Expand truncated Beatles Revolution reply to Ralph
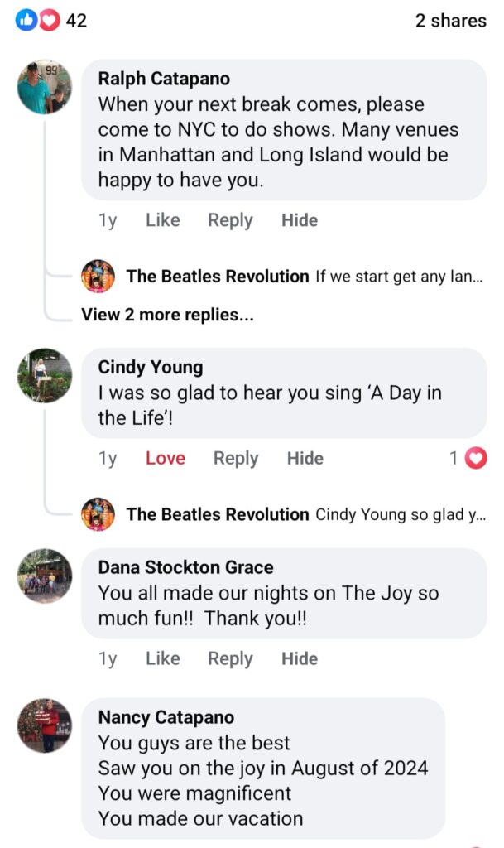504x848 pixels. 399,277
